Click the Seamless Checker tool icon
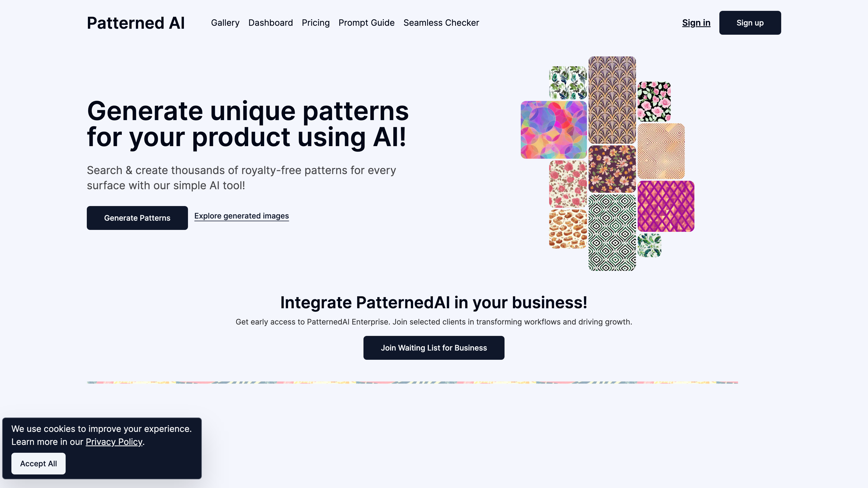 click(x=441, y=23)
